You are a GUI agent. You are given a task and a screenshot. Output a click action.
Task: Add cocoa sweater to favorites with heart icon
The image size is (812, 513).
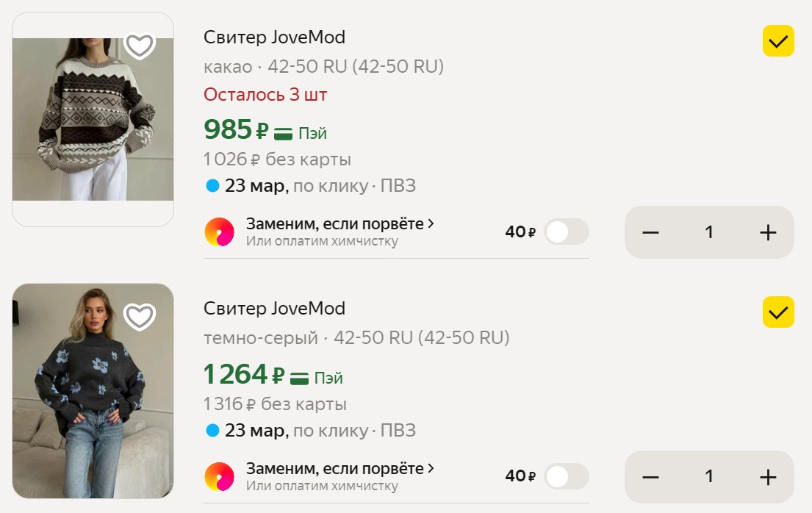[x=140, y=46]
